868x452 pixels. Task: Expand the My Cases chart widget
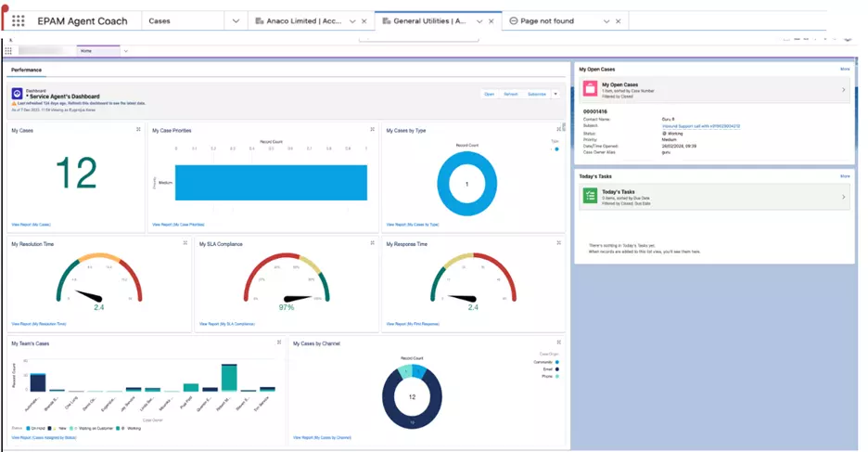click(138, 130)
